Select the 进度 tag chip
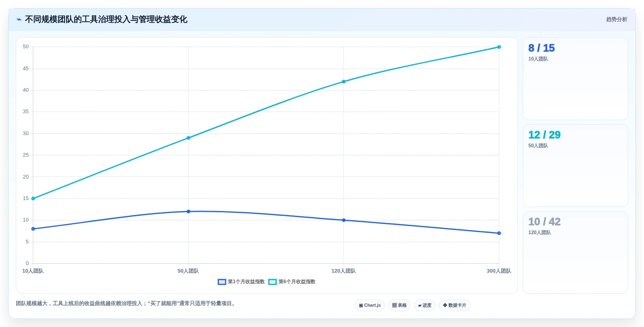This screenshot has width=644, height=327. click(x=425, y=305)
